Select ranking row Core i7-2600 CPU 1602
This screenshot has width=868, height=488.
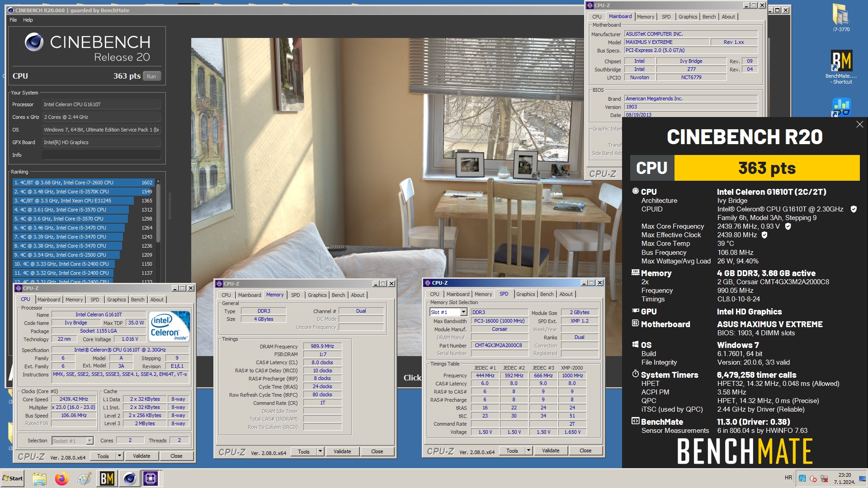coord(83,183)
